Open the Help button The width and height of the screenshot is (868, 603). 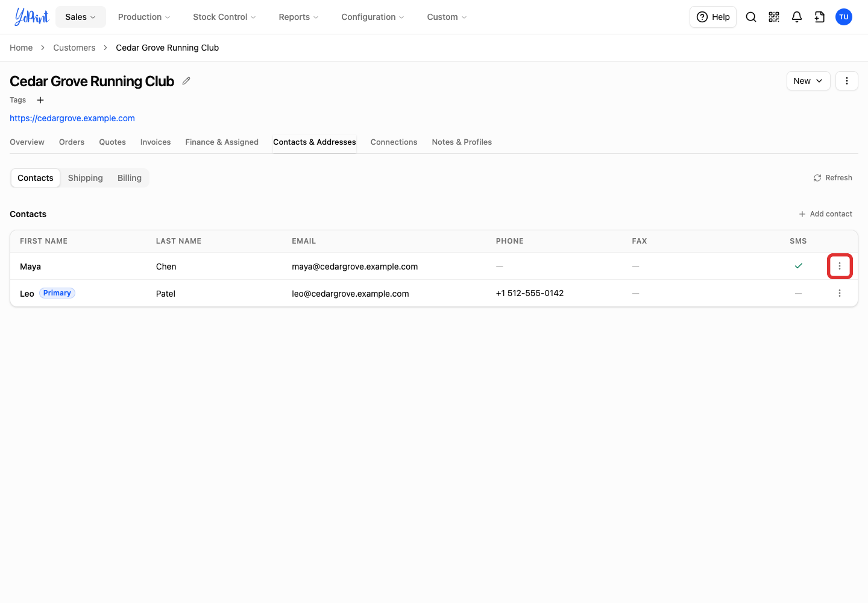pyautogui.click(x=713, y=17)
